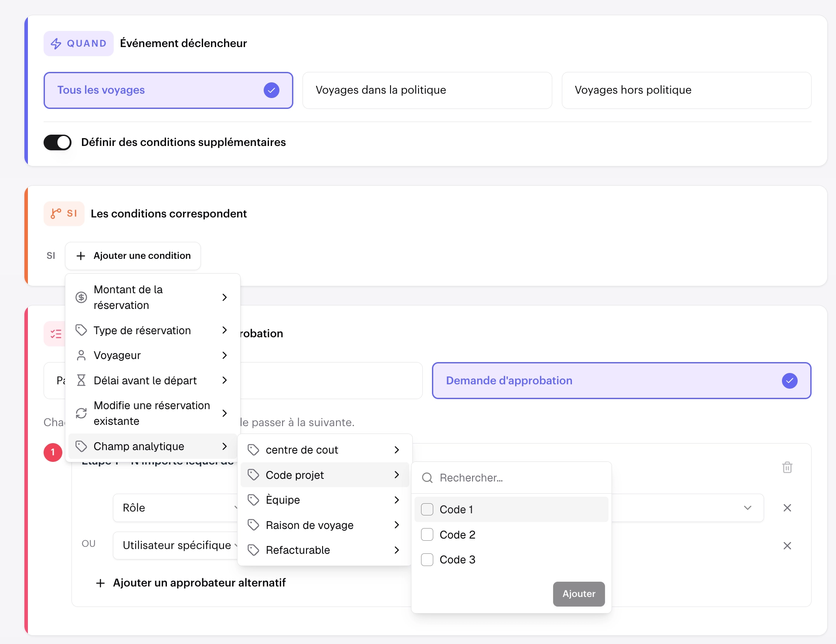Expand the value dropdown chevron in Rôle row
The height and width of the screenshot is (644, 836).
pyautogui.click(x=748, y=508)
